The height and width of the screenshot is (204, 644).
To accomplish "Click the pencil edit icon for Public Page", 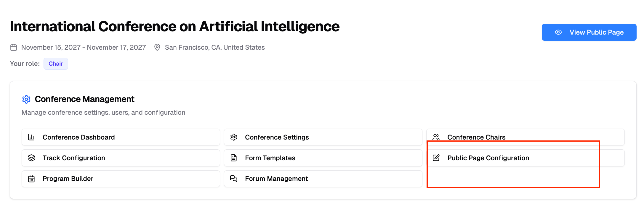I will pyautogui.click(x=436, y=158).
